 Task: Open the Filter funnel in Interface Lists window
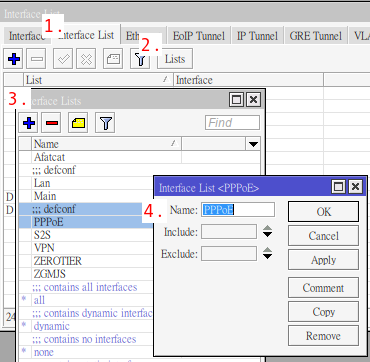pos(105,123)
